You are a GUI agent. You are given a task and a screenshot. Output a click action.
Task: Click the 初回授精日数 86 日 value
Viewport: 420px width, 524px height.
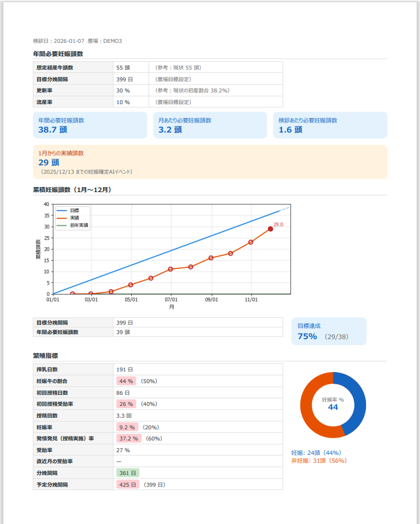(x=123, y=393)
